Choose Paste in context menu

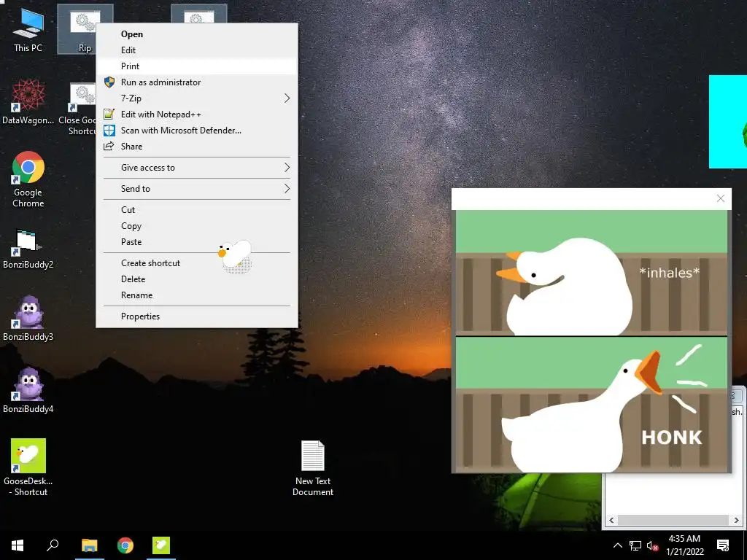click(x=197, y=242)
